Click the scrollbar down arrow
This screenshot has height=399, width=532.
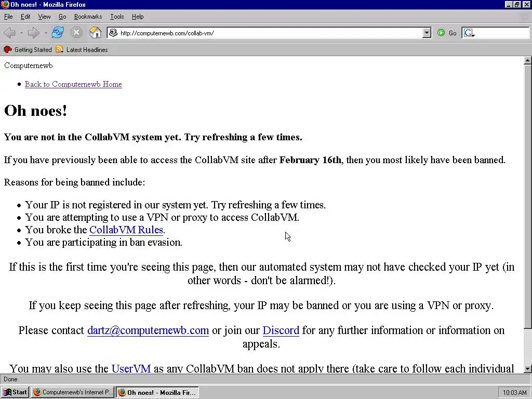[x=527, y=369]
